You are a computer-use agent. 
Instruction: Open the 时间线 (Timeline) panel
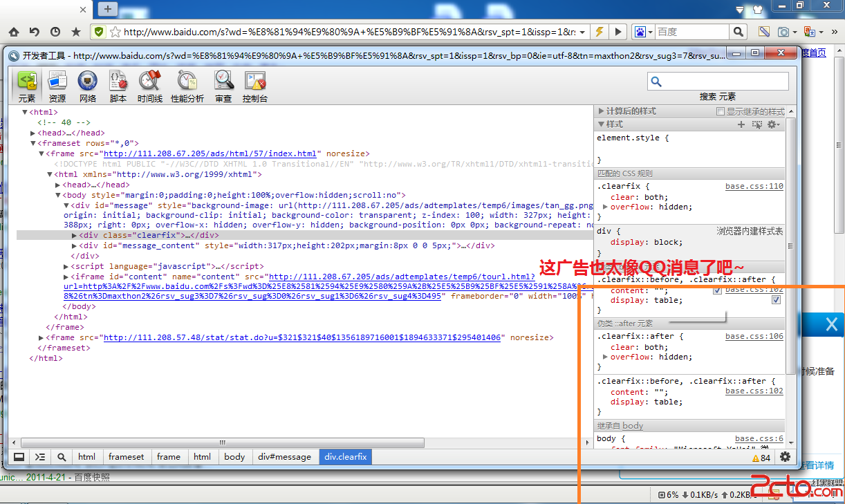pos(149,86)
